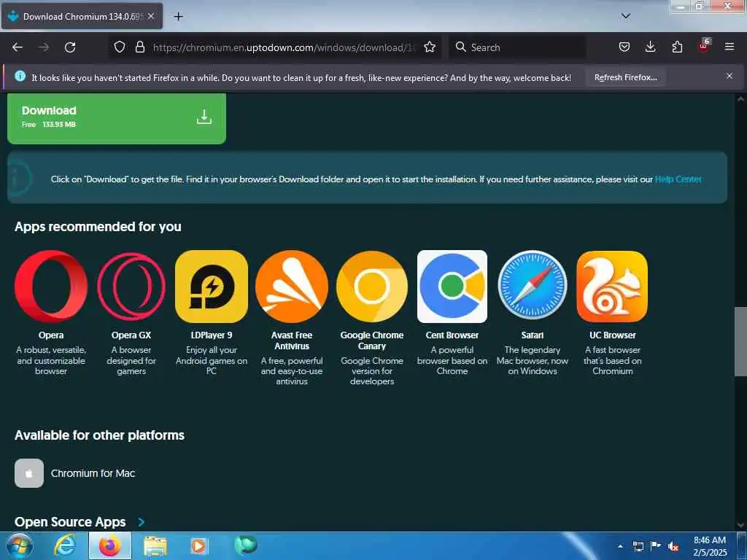Click the Refresh Firefox... button
747x560 pixels.
point(625,77)
